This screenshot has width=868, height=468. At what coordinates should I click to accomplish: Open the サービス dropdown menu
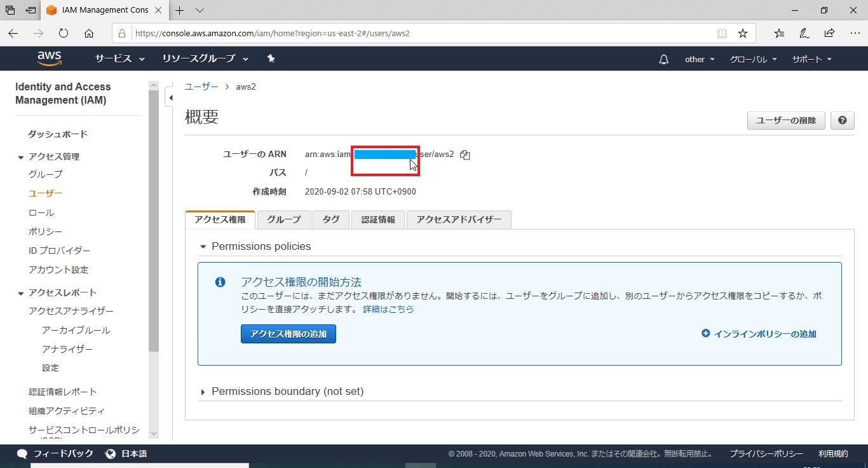click(x=120, y=59)
